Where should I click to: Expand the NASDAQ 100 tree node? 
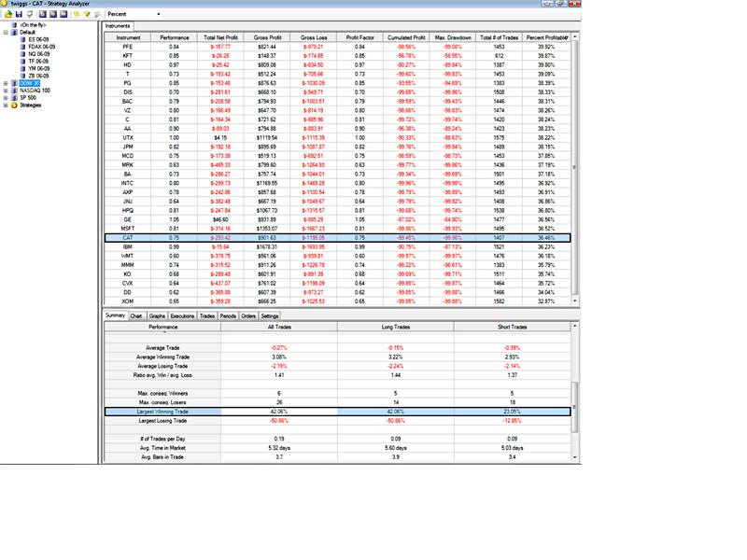click(x=6, y=91)
